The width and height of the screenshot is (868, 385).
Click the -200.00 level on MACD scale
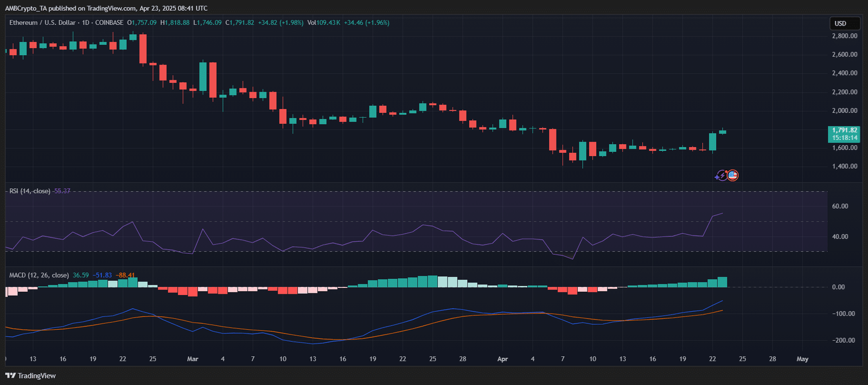[843, 341]
